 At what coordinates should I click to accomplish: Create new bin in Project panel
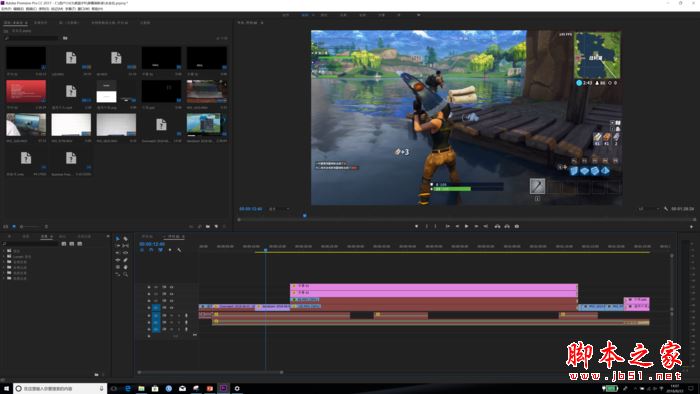click(x=208, y=227)
